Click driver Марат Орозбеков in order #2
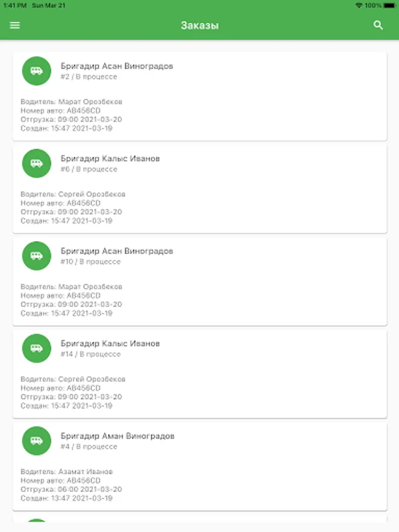This screenshot has width=399, height=532. pos(71,102)
